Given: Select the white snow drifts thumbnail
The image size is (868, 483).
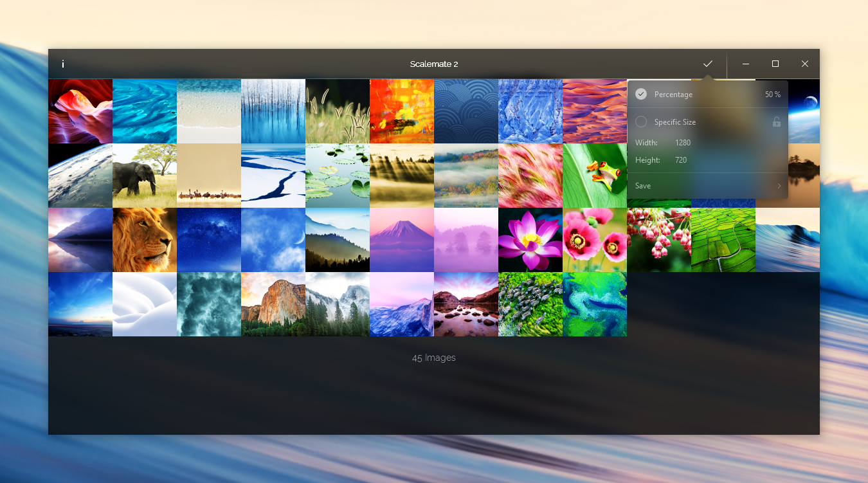Looking at the screenshot, I should pos(145,304).
